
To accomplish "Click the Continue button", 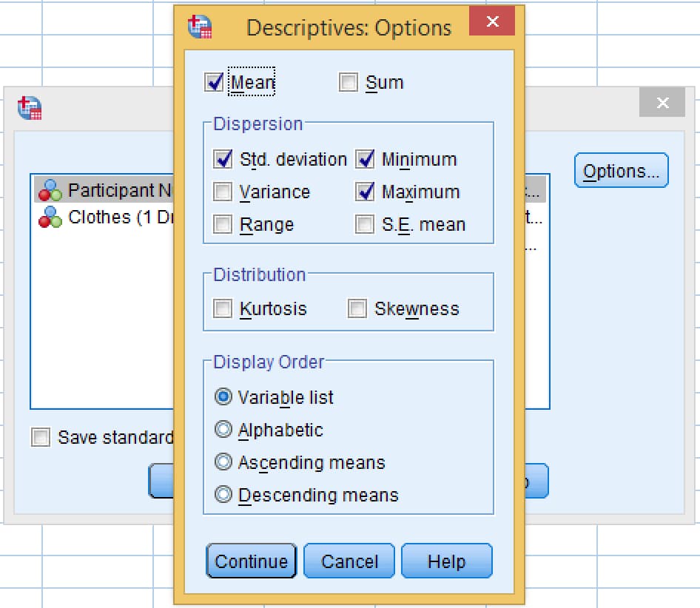I will 252,561.
